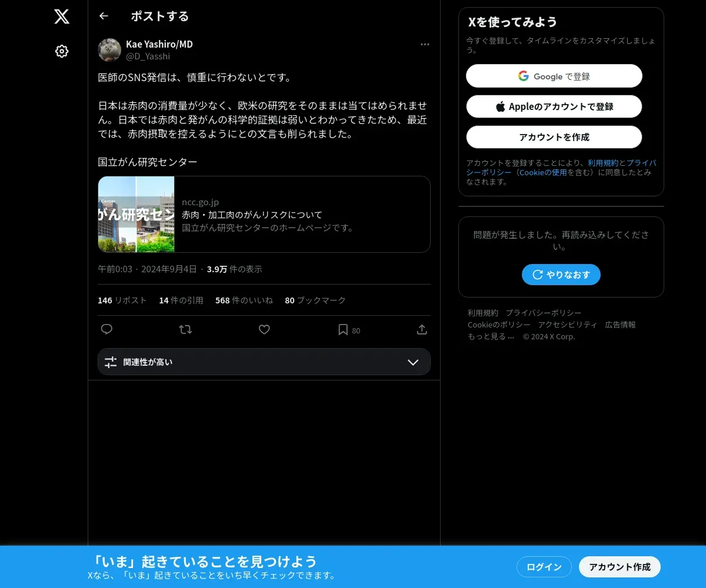Open the X logo home link
Screen dimensions: 706x588
tap(62, 16)
